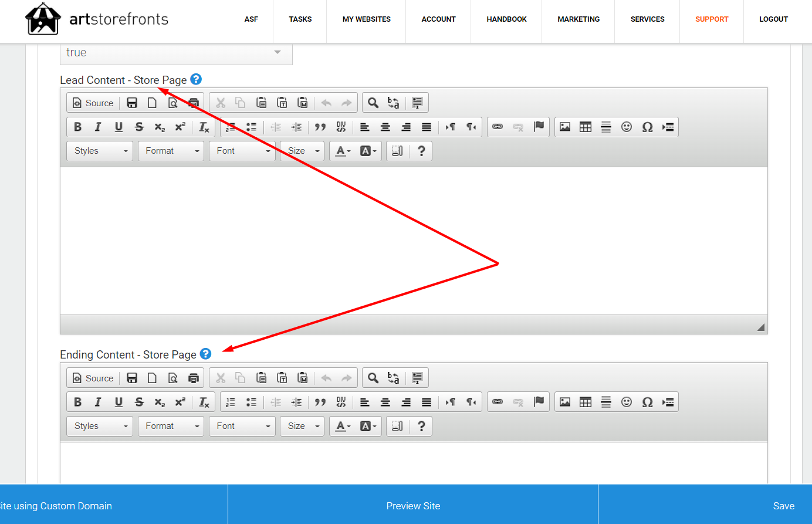Insert a smiley into the Lead Content
The height and width of the screenshot is (524, 812).
point(627,127)
